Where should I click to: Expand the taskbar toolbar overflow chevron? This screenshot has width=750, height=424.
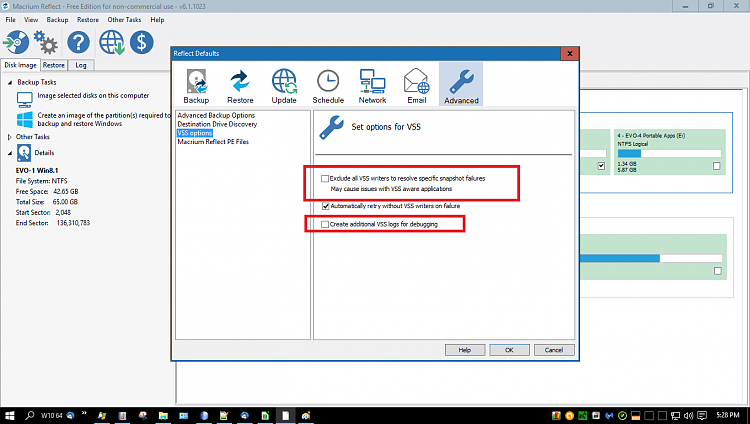click(84, 413)
